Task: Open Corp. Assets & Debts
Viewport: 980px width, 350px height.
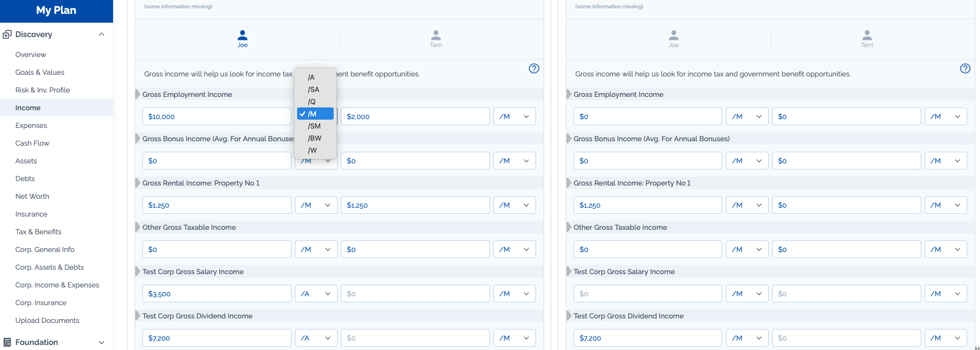Action: click(x=49, y=267)
